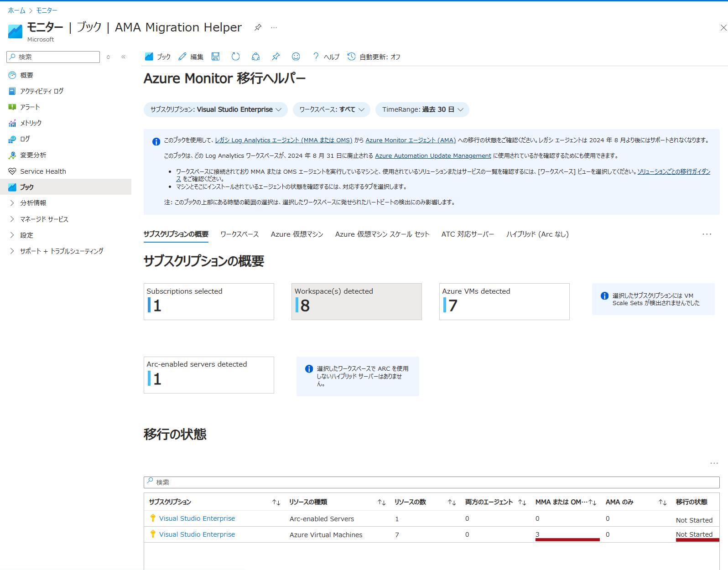The image size is (728, 570).
Task: Open the tabs overflow ellipsis menu
Action: pyautogui.click(x=707, y=234)
